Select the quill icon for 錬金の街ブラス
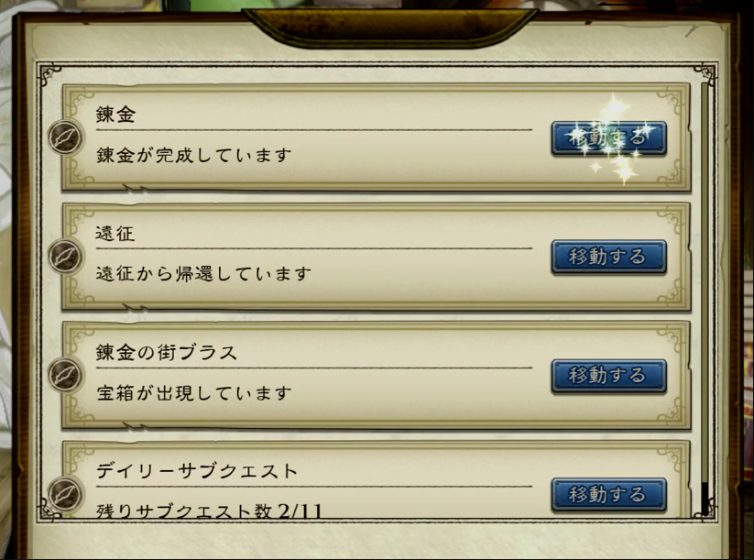Screen dimensions: 754x560 coord(66,375)
